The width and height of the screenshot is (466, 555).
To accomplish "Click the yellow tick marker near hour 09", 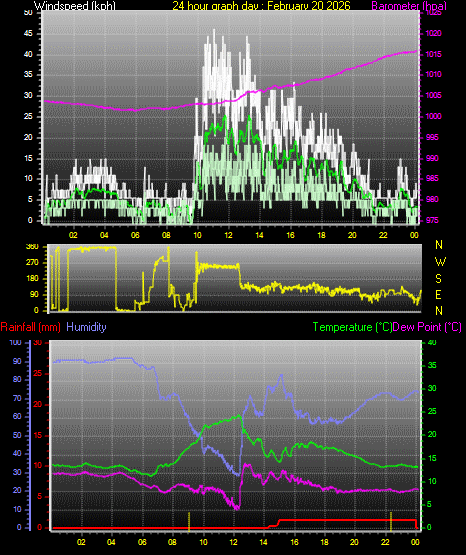I will 189,521.
